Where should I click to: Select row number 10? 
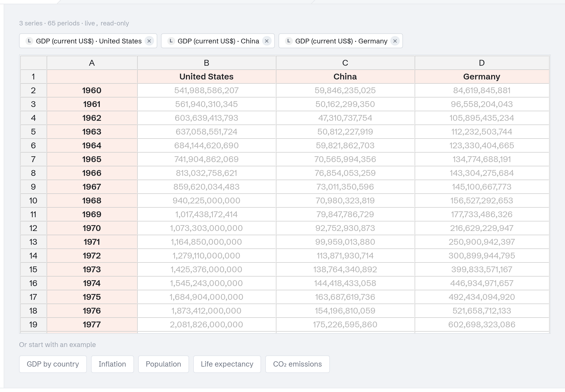click(33, 201)
